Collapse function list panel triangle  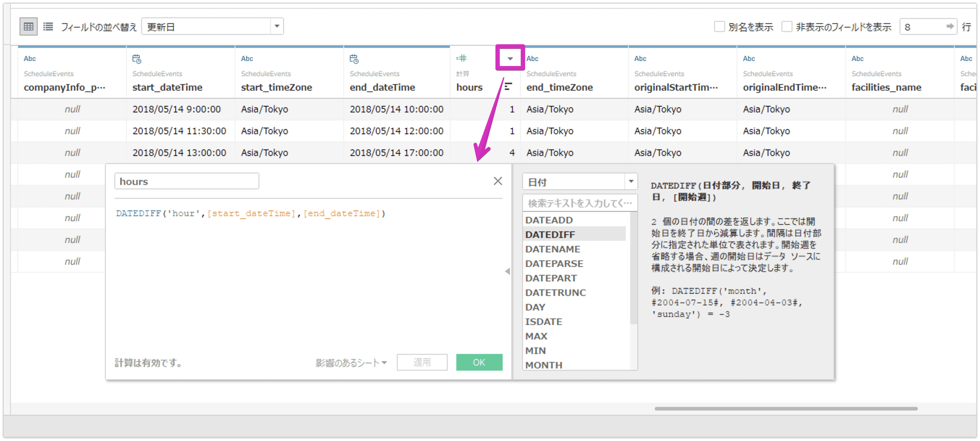pyautogui.click(x=507, y=271)
